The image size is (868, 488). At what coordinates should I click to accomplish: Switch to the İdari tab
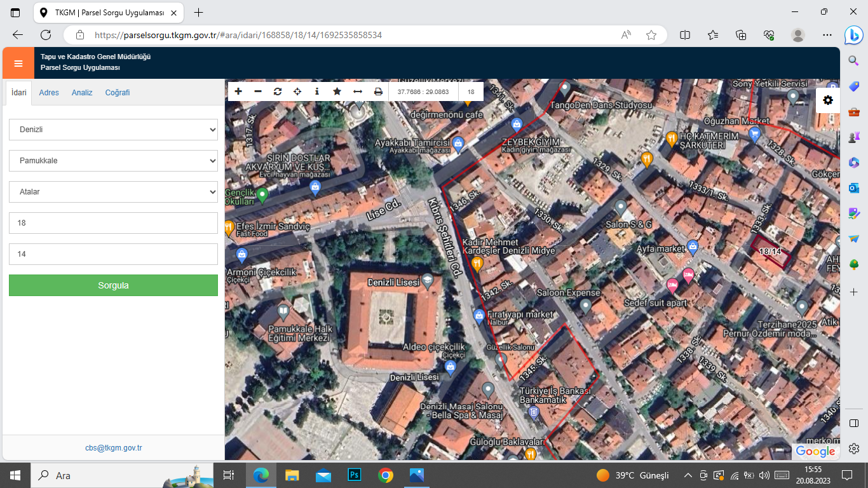(19, 93)
